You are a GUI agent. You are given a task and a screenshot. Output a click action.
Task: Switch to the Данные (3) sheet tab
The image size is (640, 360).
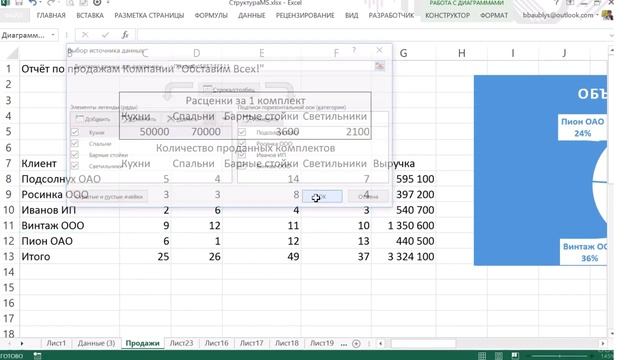96,343
